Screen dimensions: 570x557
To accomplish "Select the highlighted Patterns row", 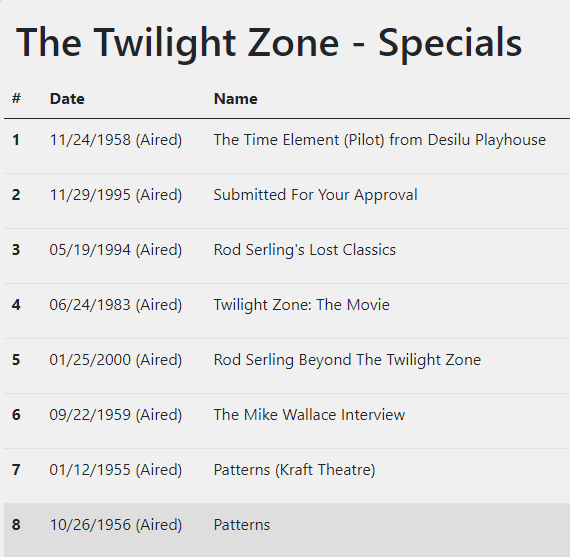I will 287,530.
